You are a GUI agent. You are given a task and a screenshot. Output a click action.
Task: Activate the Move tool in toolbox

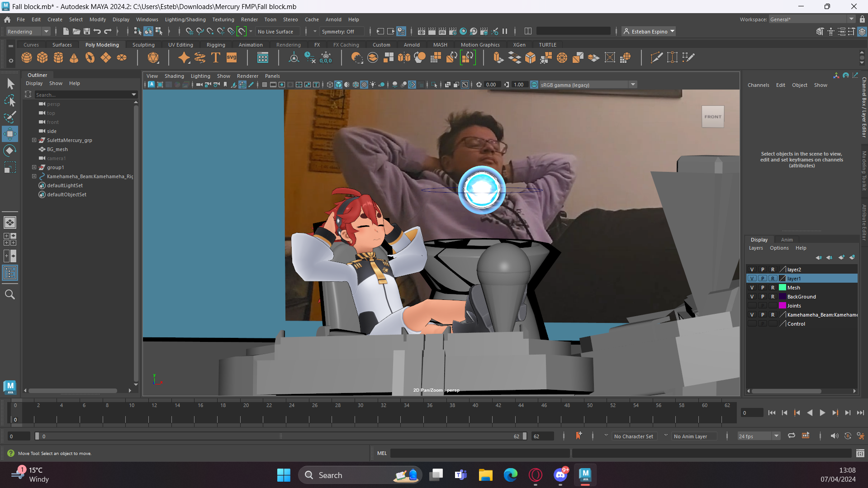pyautogui.click(x=10, y=134)
